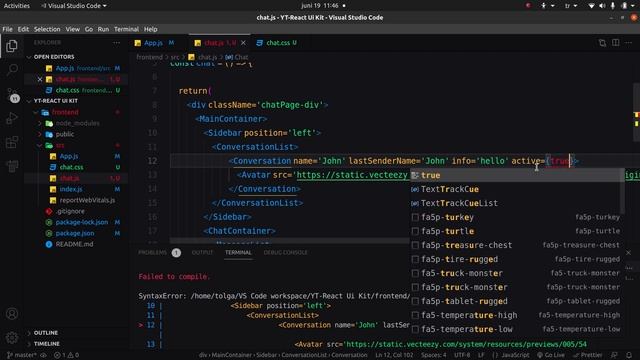The height and width of the screenshot is (360, 640).
Task: Click the Synchronize Changes cloud icon
Action: 43,355
